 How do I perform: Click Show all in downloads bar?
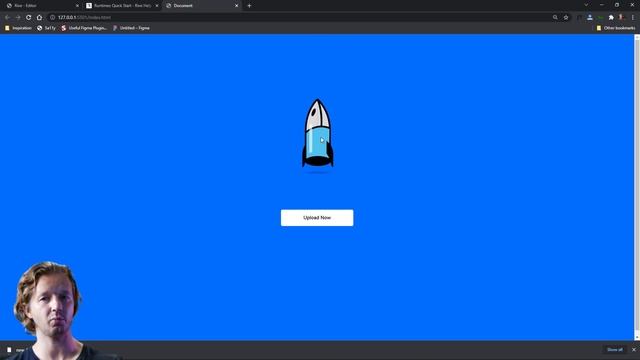click(x=615, y=350)
